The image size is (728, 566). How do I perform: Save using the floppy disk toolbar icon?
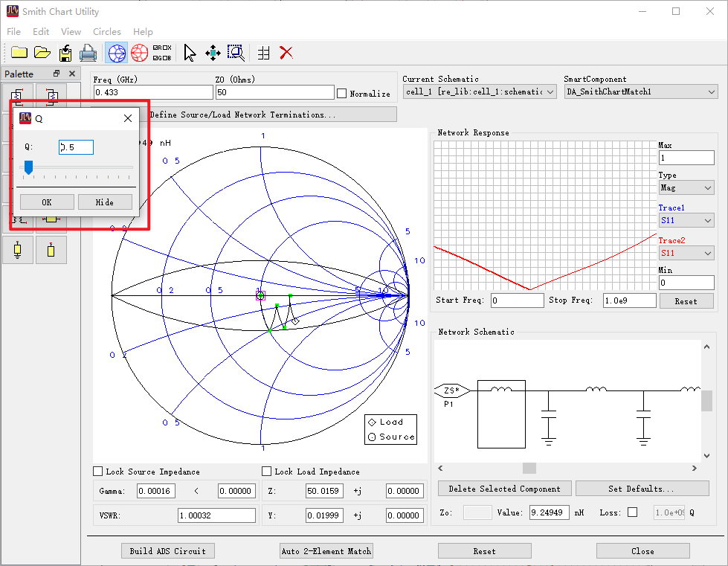coord(65,53)
